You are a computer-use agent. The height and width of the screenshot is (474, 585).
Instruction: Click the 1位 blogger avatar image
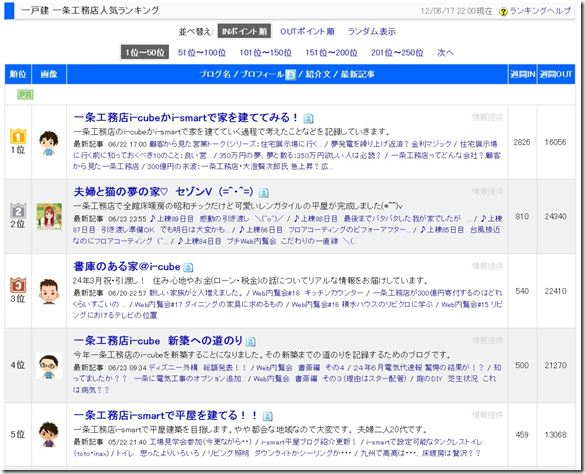[x=49, y=143]
